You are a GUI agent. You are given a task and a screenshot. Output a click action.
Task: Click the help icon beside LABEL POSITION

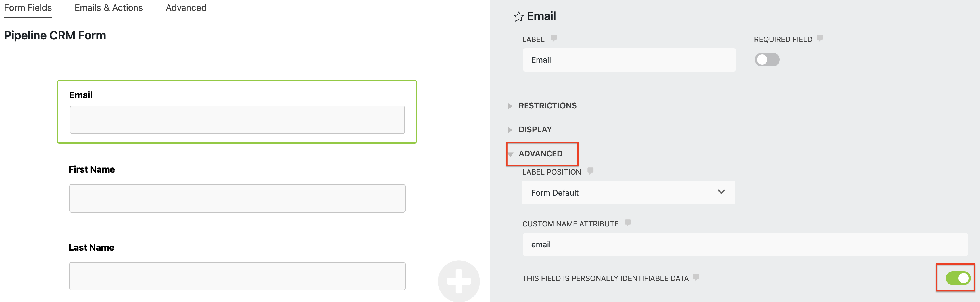point(591,171)
